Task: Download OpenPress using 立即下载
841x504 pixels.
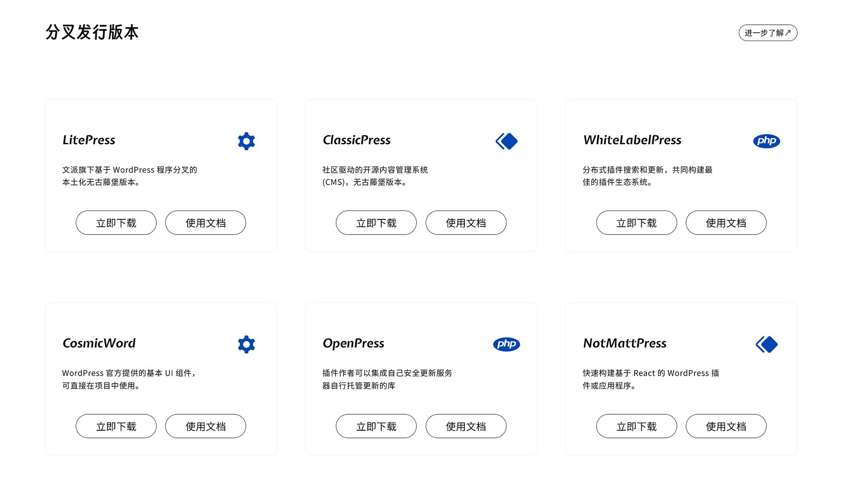Action: click(x=376, y=427)
